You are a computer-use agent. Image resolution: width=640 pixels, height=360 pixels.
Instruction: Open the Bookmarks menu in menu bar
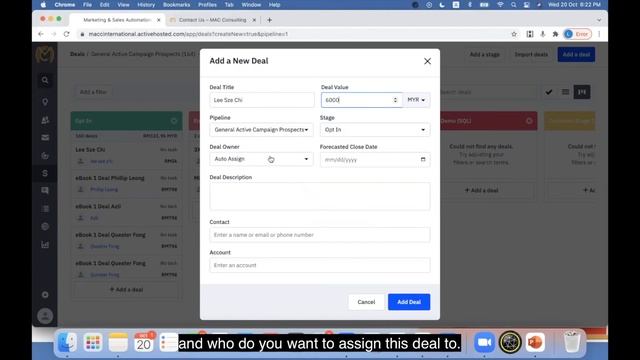(176, 5)
